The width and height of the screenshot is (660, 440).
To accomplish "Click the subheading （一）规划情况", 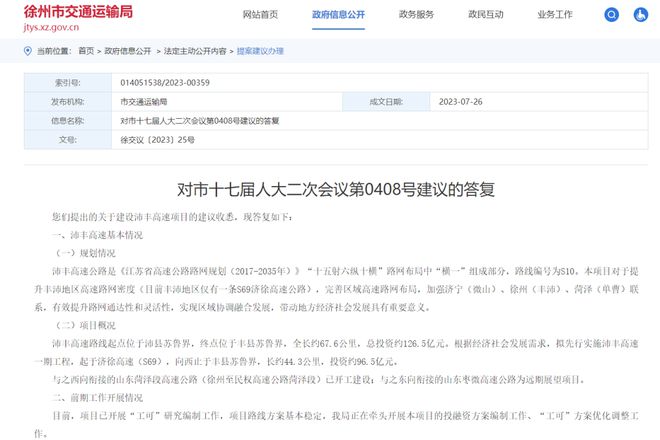I will 84,253.
